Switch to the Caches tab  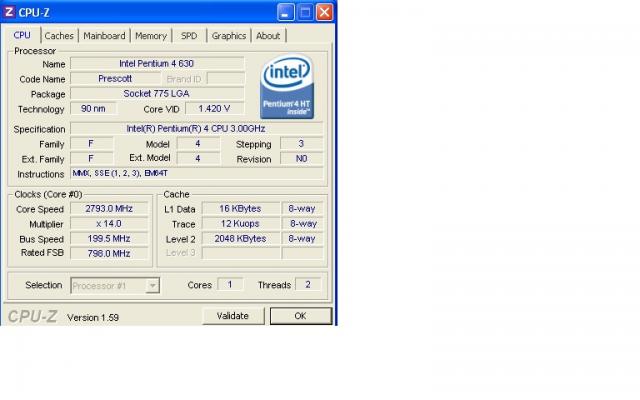coord(59,36)
